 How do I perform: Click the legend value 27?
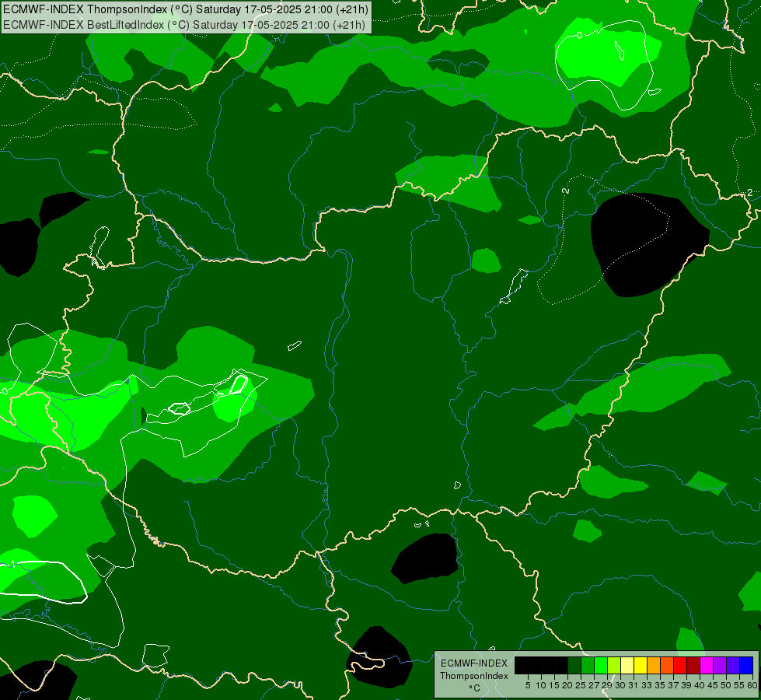pyautogui.click(x=594, y=685)
